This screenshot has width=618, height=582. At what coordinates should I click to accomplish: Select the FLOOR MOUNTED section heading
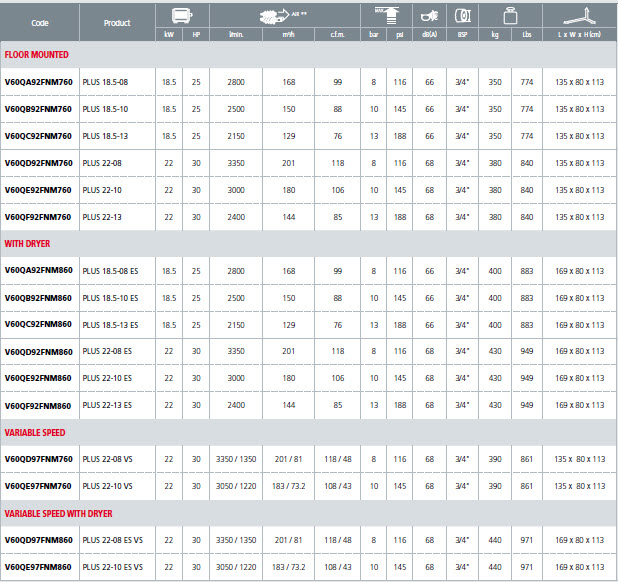[36, 55]
